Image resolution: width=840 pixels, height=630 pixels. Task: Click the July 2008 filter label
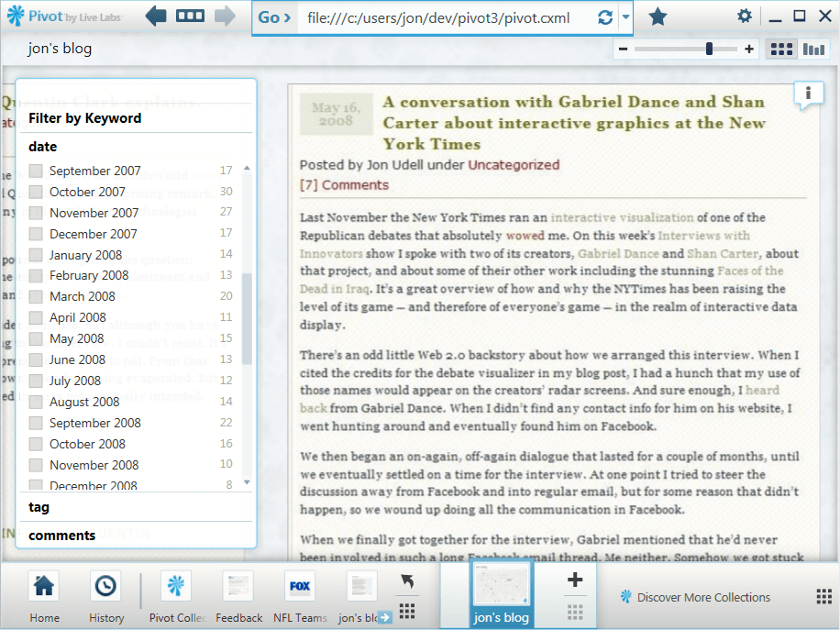(x=75, y=381)
